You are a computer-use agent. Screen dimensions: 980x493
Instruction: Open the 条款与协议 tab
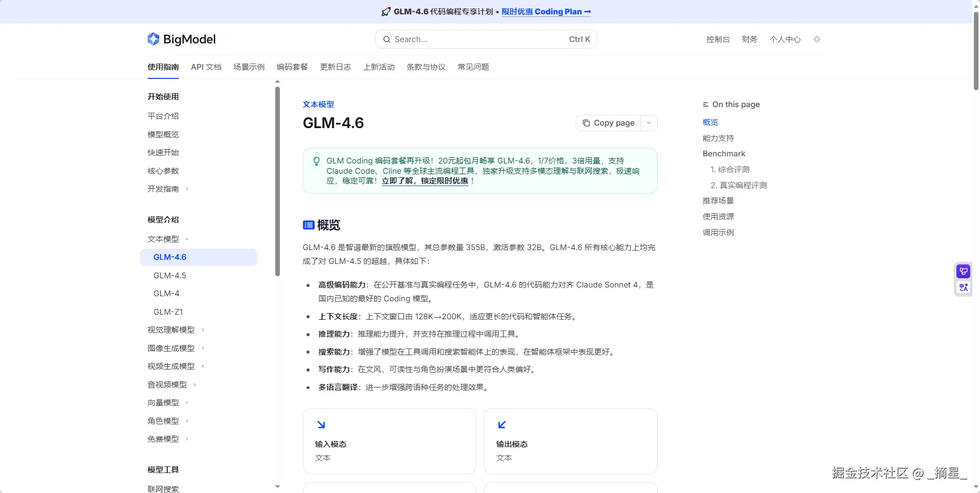(x=426, y=67)
